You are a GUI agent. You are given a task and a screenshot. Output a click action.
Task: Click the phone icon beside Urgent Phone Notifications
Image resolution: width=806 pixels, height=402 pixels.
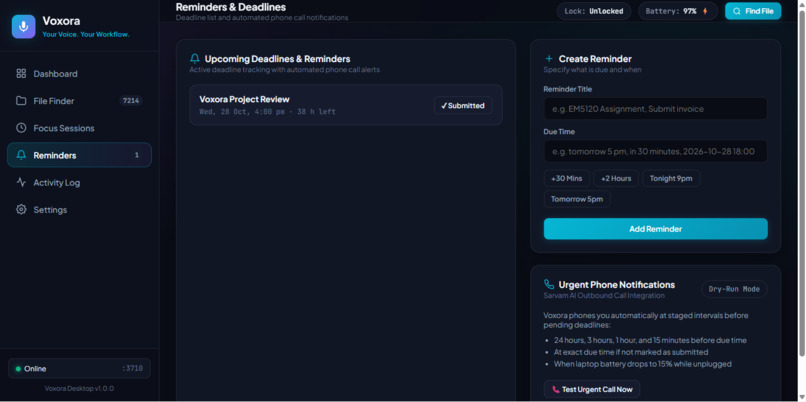click(549, 284)
